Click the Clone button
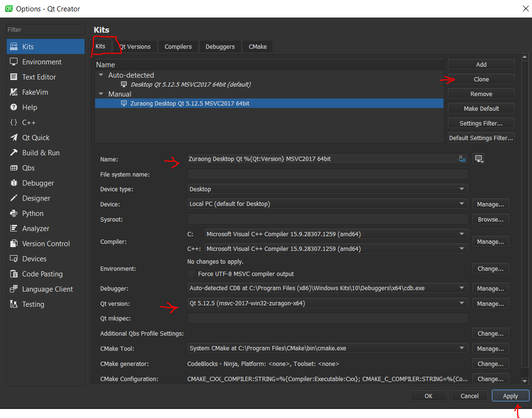The width and height of the screenshot is (532, 418). coord(481,79)
